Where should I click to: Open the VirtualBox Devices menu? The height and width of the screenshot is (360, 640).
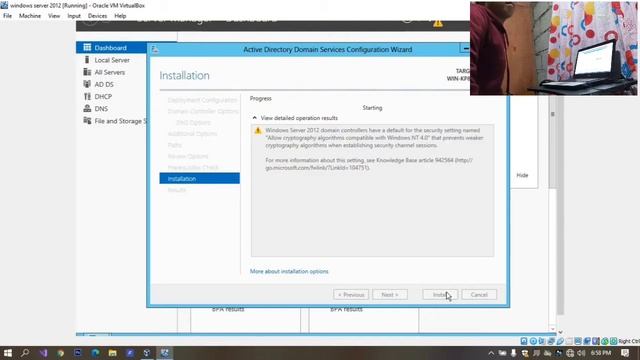tap(97, 16)
